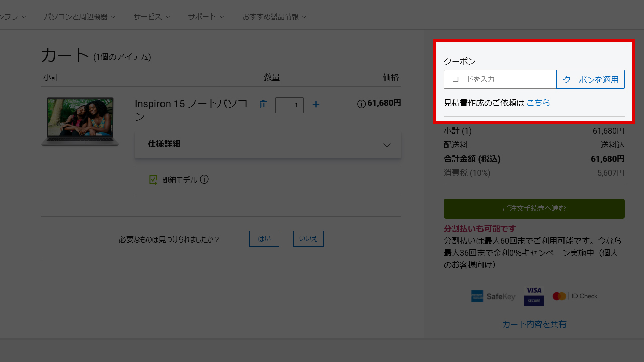Increase quantity with the plus icon

click(316, 104)
